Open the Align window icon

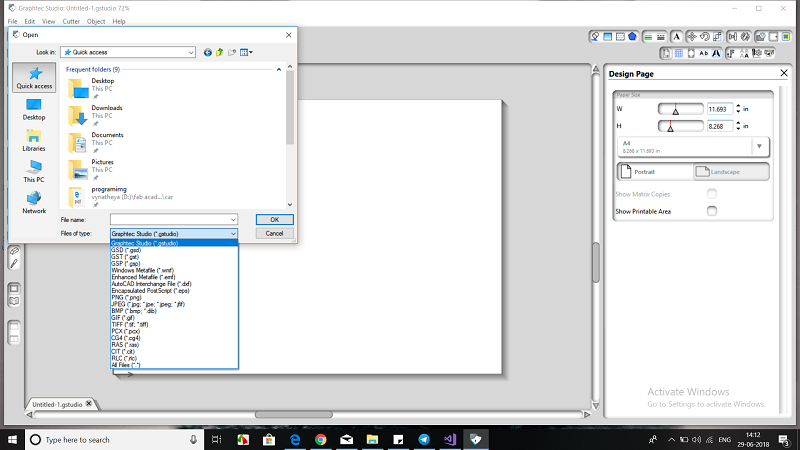click(x=733, y=37)
